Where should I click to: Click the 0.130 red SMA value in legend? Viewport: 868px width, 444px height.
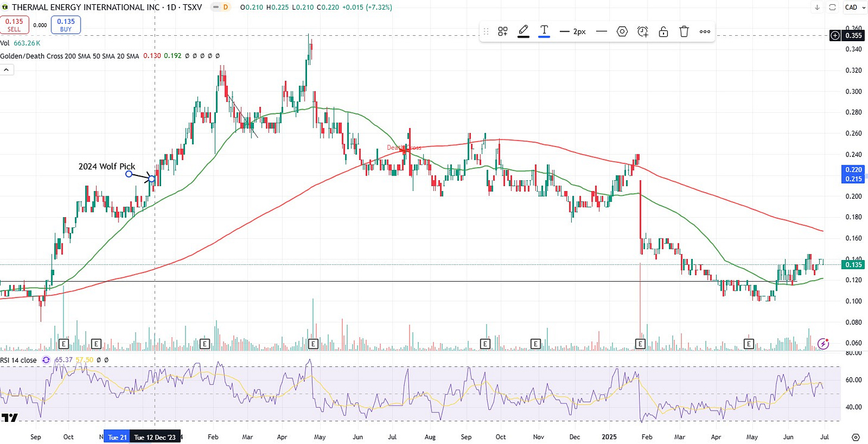152,56
